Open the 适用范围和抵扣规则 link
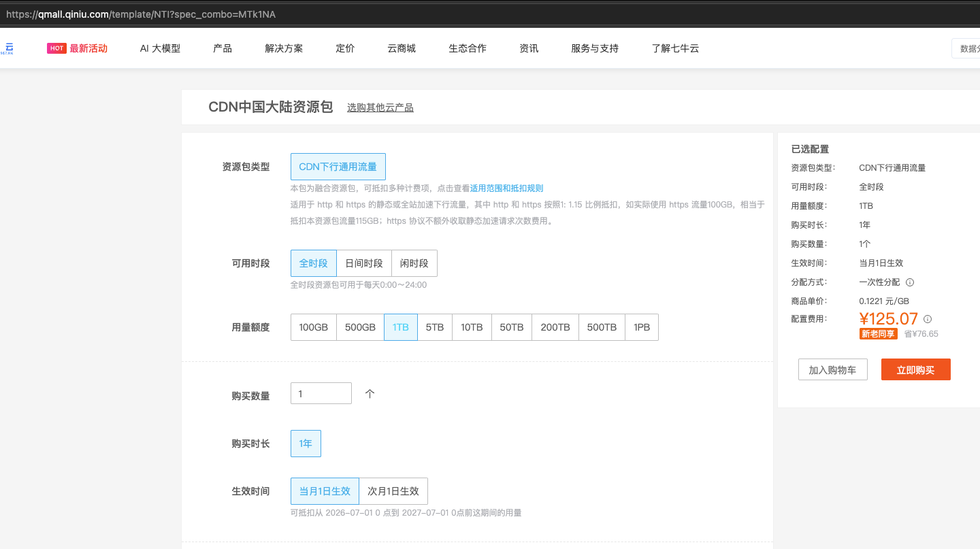Image resolution: width=980 pixels, height=549 pixels. (507, 188)
